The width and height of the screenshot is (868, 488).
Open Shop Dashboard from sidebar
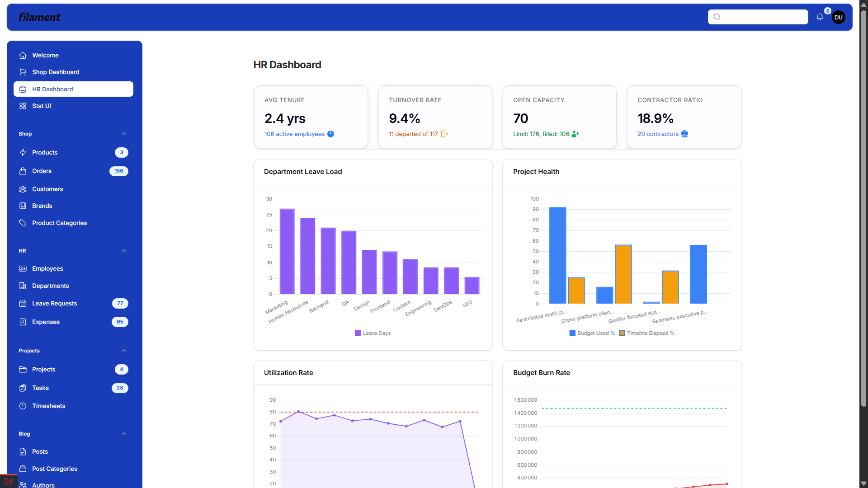(73, 72)
